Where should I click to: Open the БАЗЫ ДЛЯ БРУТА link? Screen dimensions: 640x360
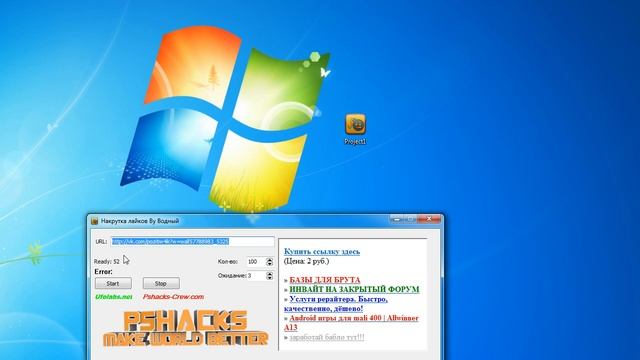[x=325, y=280]
